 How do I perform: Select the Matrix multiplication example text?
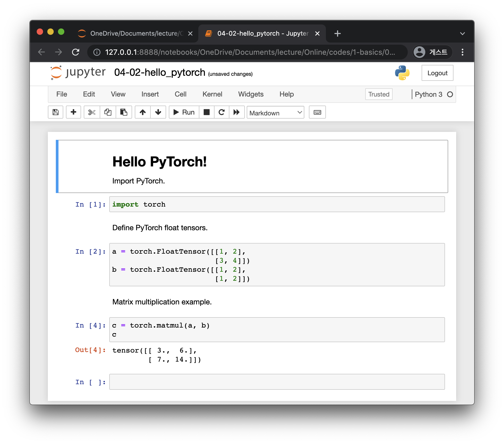162,302
